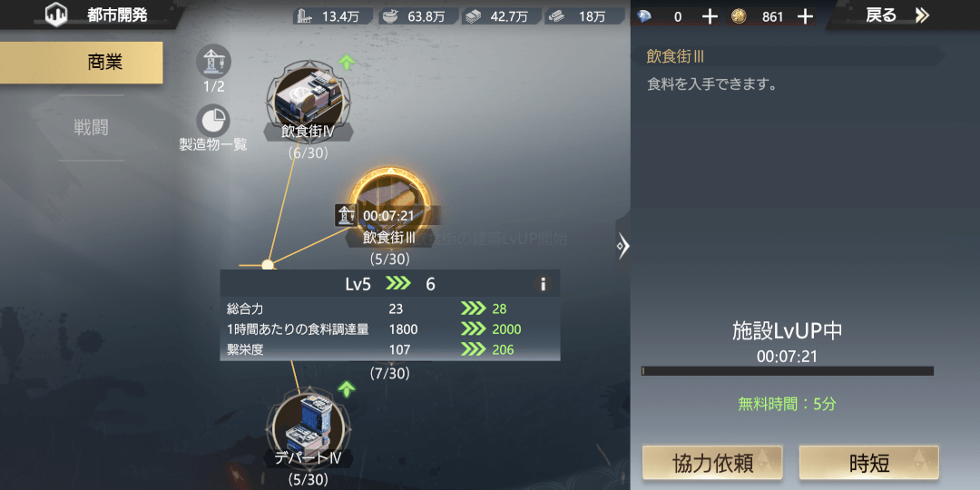The height and width of the screenshot is (490, 980).
Task: Click the green upgrade arrow above 飲食街IV
Action: point(347,62)
